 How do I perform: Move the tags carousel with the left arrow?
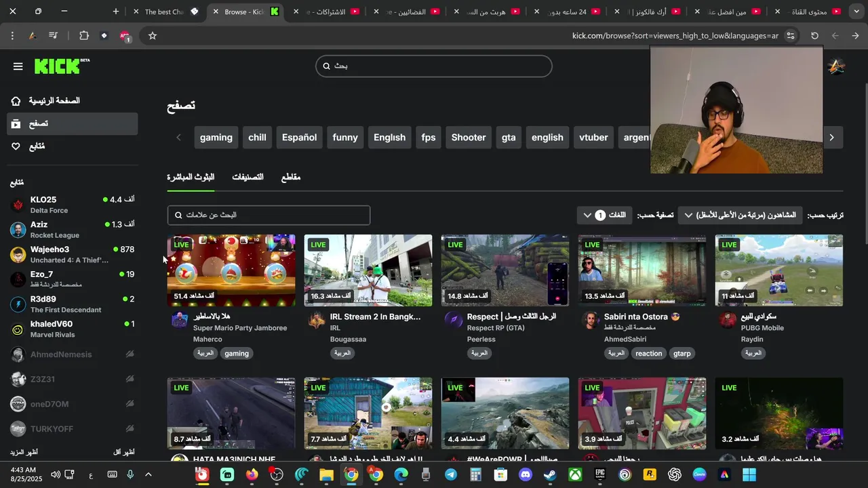178,138
